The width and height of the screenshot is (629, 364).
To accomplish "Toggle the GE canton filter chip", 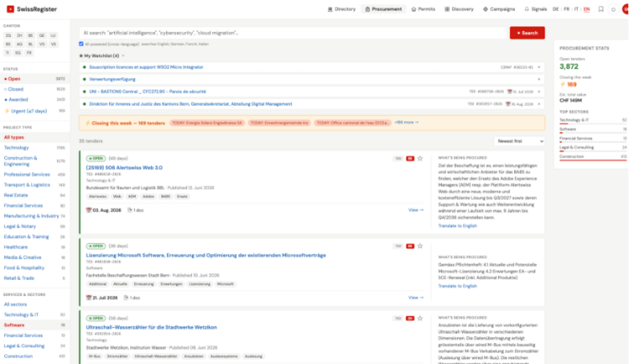I will (42, 35).
